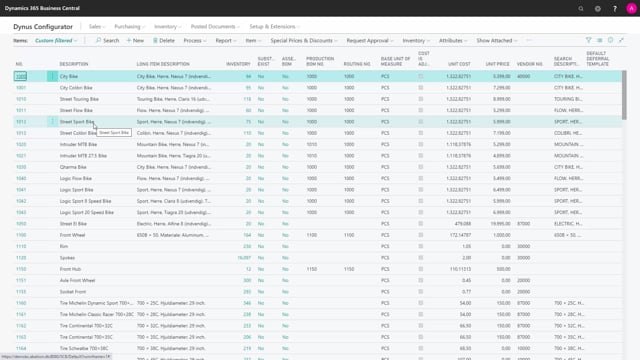Open the help question mark icon
640x360 pixels.
coord(615,9)
